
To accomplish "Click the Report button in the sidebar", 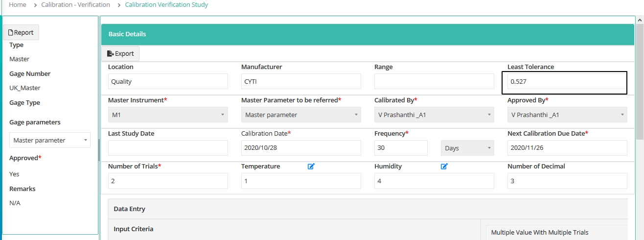I will tap(21, 32).
